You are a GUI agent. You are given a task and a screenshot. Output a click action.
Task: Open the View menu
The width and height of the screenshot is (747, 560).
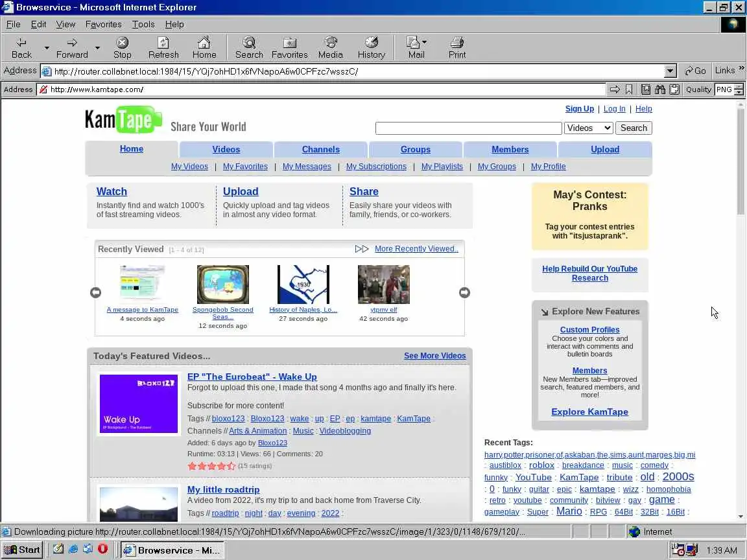point(65,24)
